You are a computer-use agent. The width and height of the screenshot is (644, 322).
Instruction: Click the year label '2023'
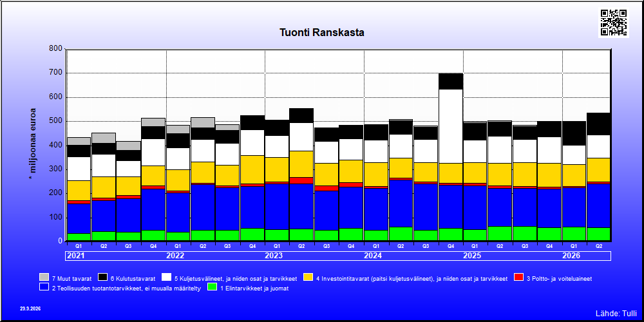coord(274,256)
